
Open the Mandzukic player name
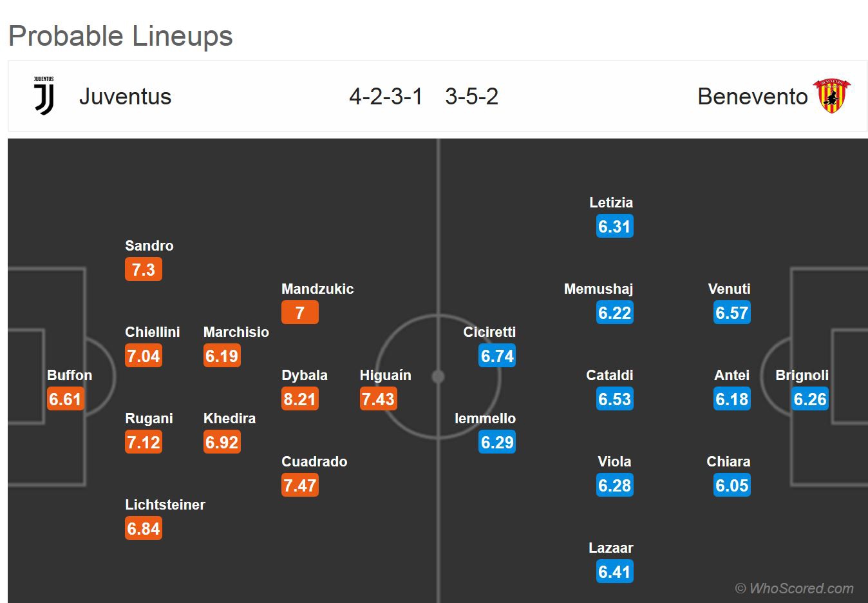coord(317,289)
